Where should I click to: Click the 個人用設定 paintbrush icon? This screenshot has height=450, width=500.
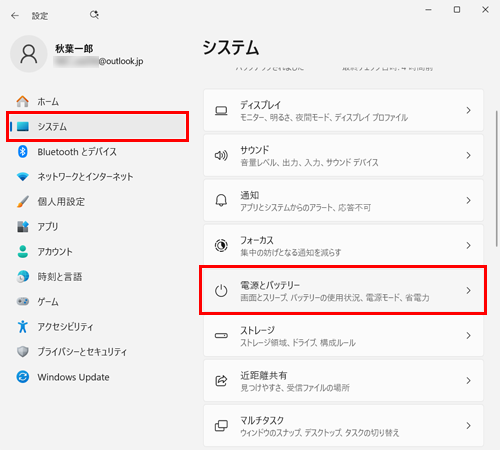click(x=23, y=201)
